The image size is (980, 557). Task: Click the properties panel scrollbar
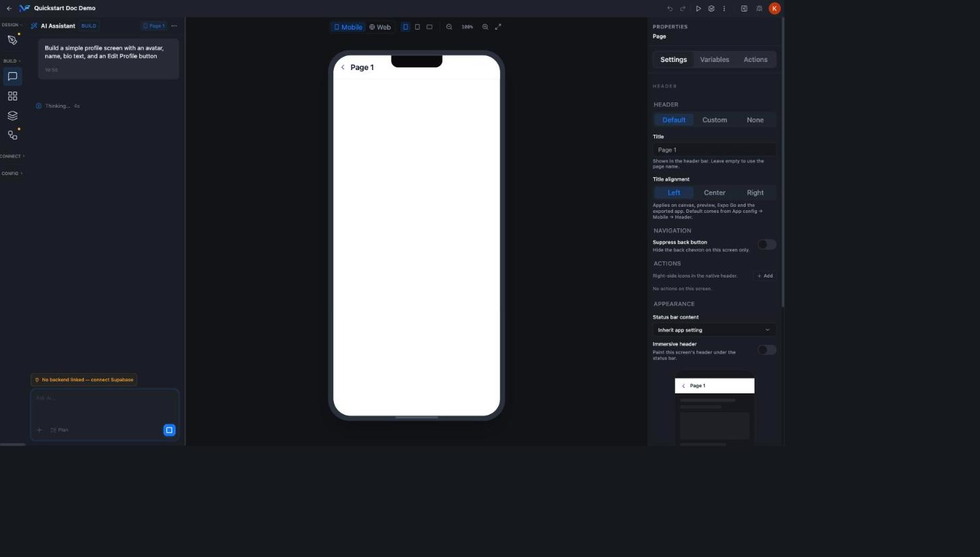tap(783, 162)
